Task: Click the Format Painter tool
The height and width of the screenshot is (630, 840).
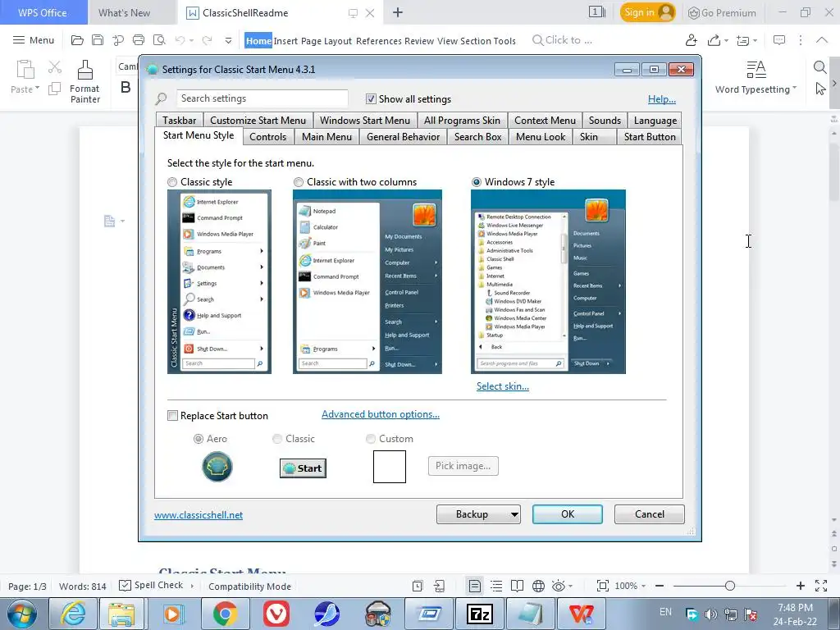Action: [84, 81]
